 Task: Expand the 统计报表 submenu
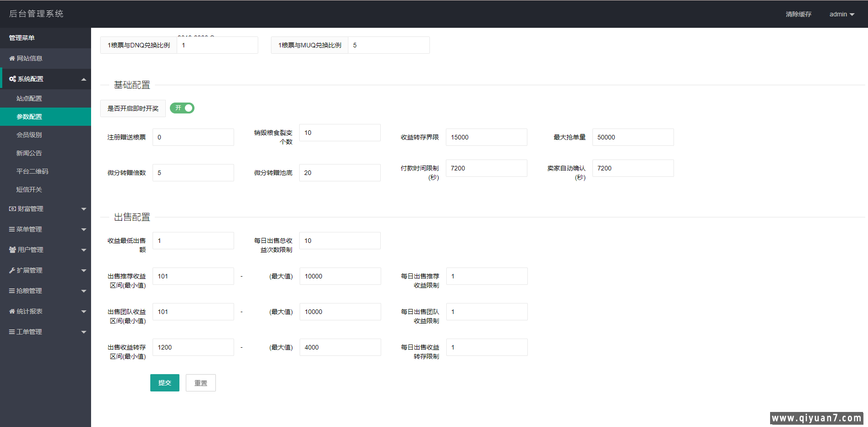click(x=46, y=311)
